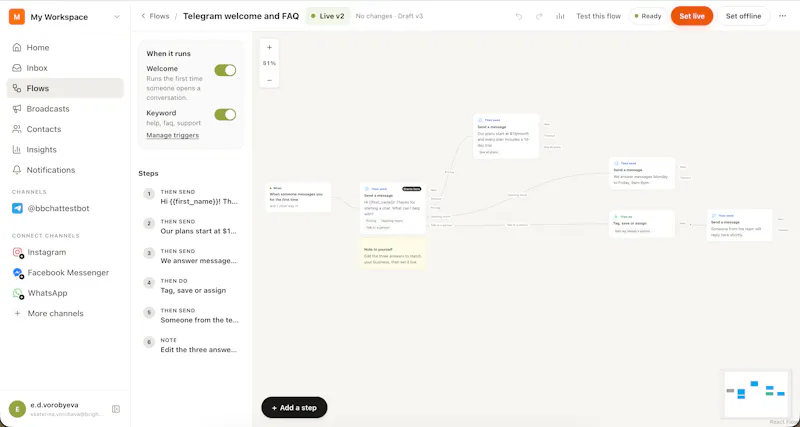Click the undo arrow icon
The height and width of the screenshot is (427, 800).
click(519, 16)
